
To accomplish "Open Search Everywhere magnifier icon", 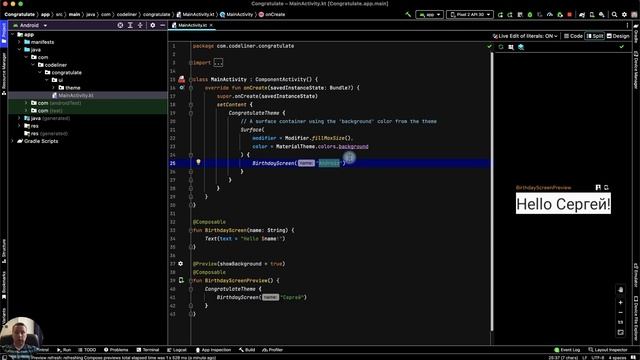I will click(x=614, y=14).
